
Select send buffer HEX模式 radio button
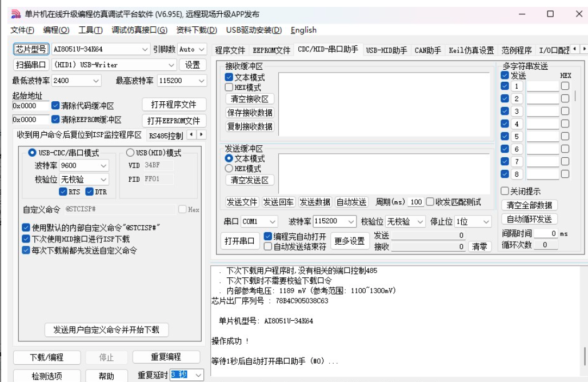click(x=229, y=169)
